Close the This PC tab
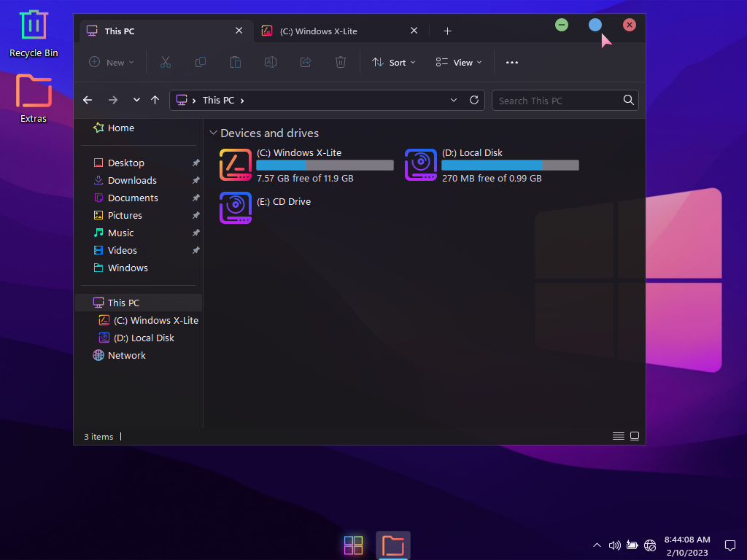Image resolution: width=747 pixels, height=560 pixels. pyautogui.click(x=239, y=31)
